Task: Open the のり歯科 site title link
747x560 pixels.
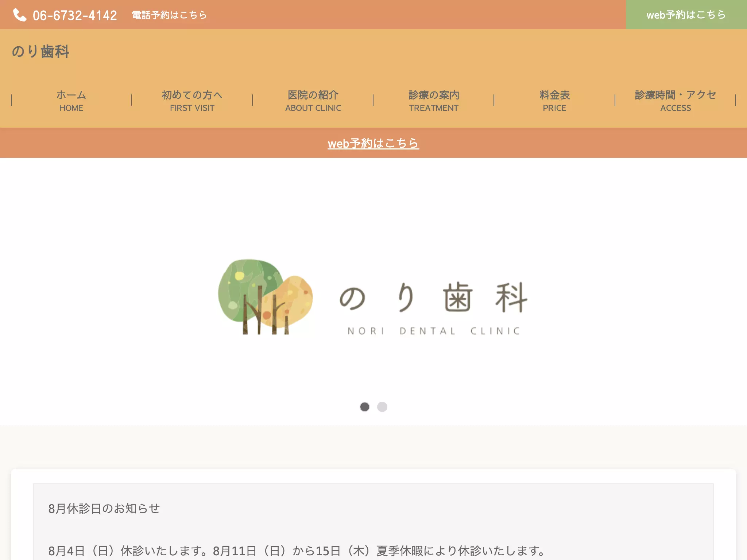Action: pyautogui.click(x=40, y=51)
